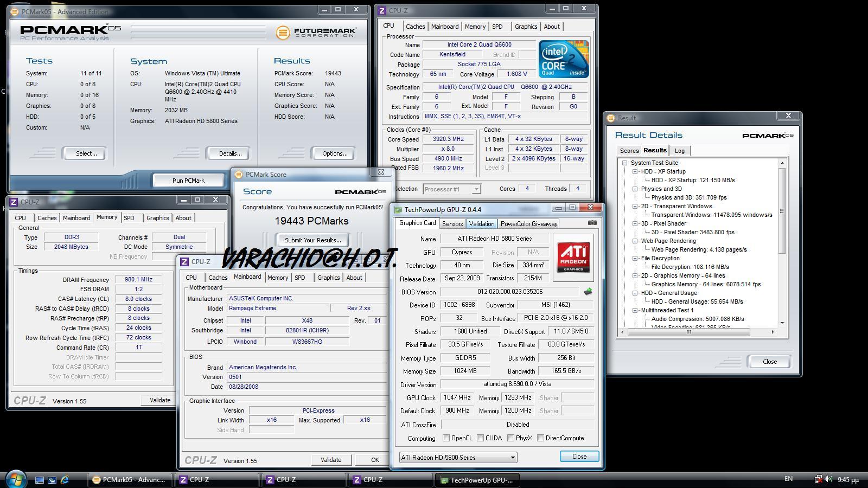The image size is (868, 488).
Task: Click the PCMark05 window title icon
Action: pos(15,11)
